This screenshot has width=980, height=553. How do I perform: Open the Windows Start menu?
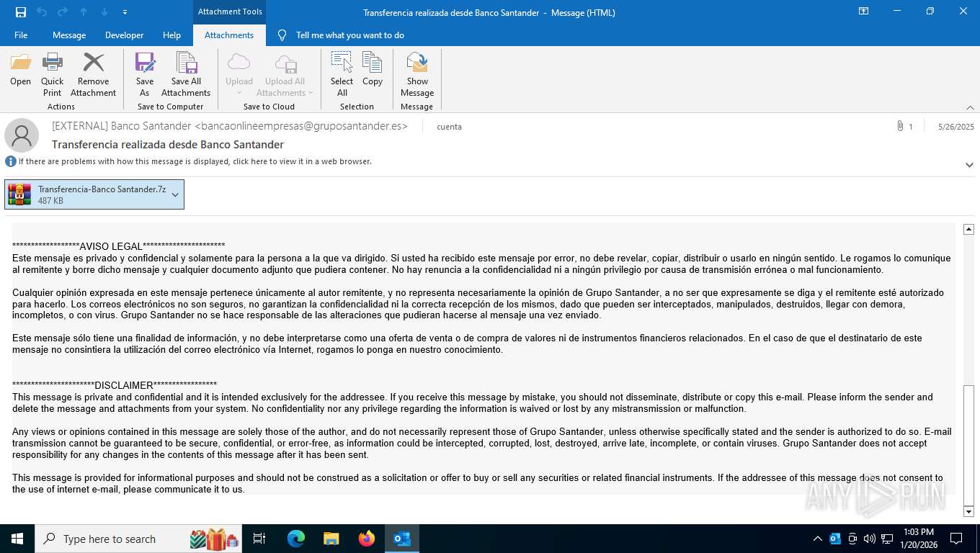[17, 539]
